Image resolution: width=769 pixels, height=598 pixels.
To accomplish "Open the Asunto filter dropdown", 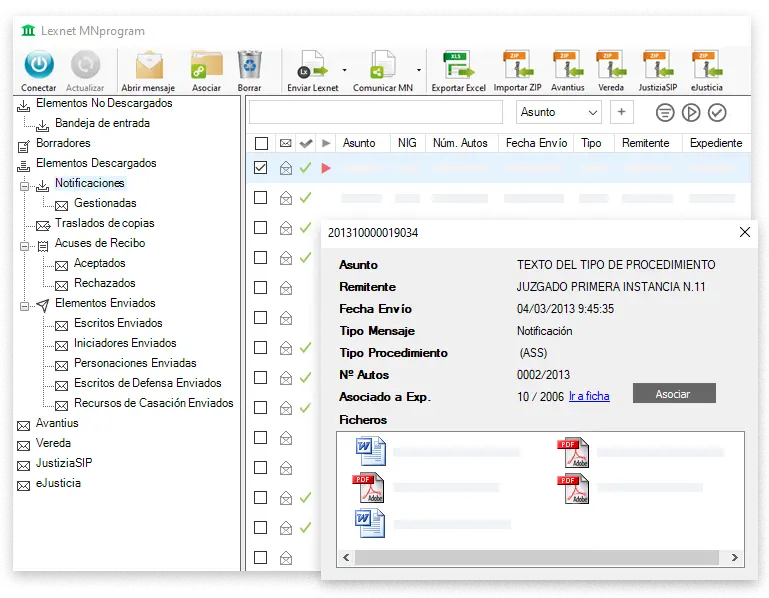I will [x=559, y=112].
